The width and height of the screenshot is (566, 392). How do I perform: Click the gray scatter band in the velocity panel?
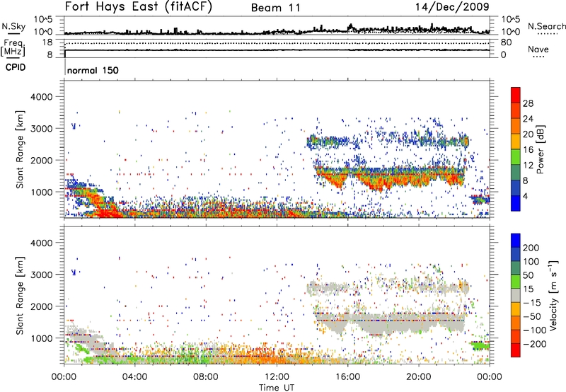(390, 323)
